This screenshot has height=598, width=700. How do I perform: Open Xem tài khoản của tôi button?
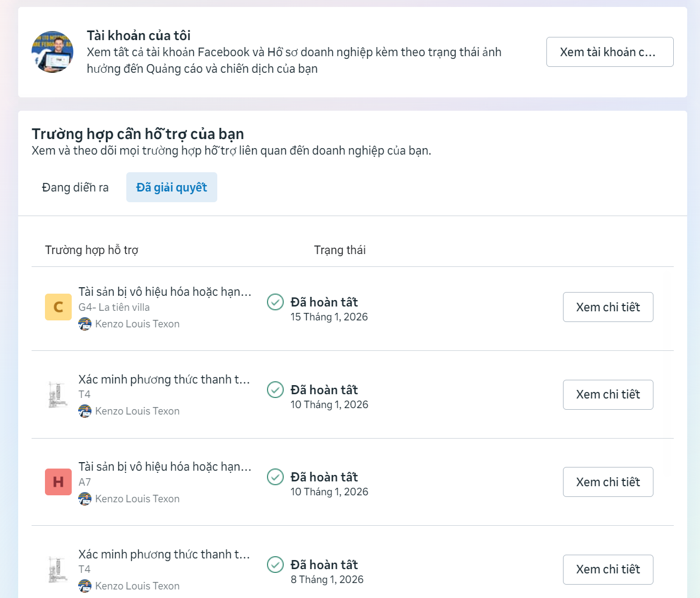pos(610,52)
